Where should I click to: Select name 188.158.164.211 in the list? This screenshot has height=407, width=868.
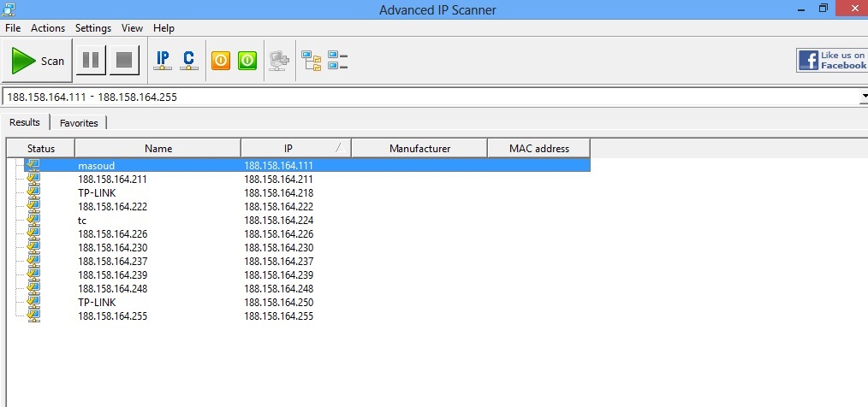pos(112,180)
